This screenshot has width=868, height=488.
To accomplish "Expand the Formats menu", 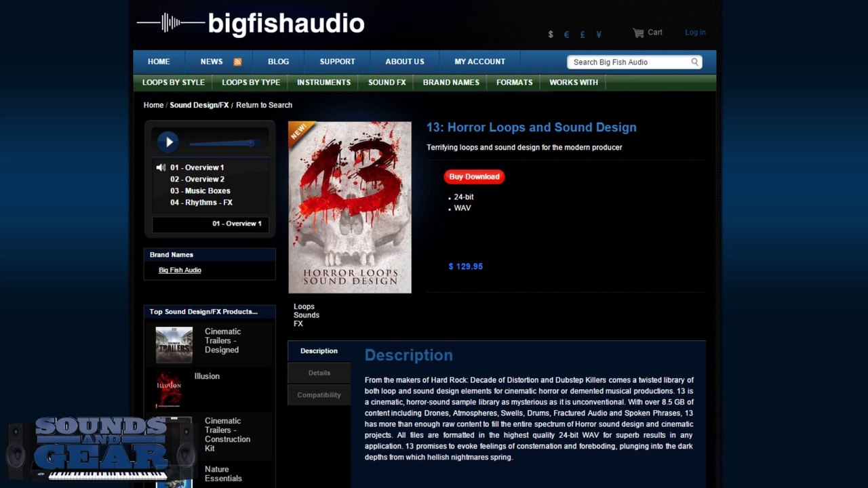I will coord(514,83).
